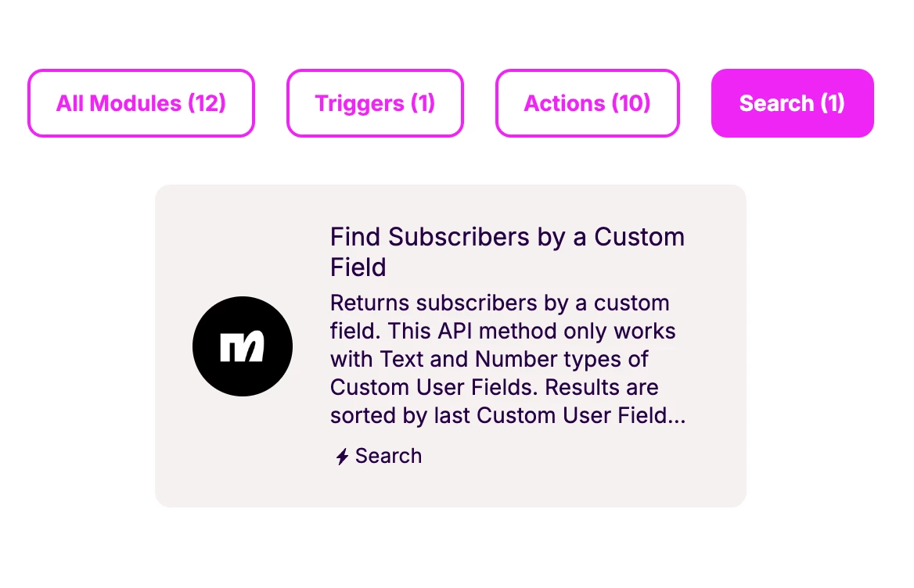Image resolution: width=914 pixels, height=588 pixels.
Task: Select the highlighted Search (1) tab
Action: point(792,103)
